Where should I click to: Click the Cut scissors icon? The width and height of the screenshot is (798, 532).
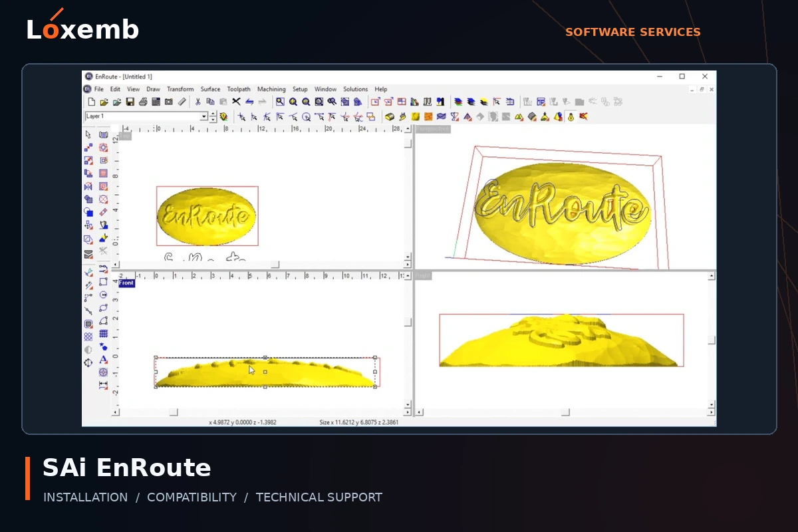point(198,102)
